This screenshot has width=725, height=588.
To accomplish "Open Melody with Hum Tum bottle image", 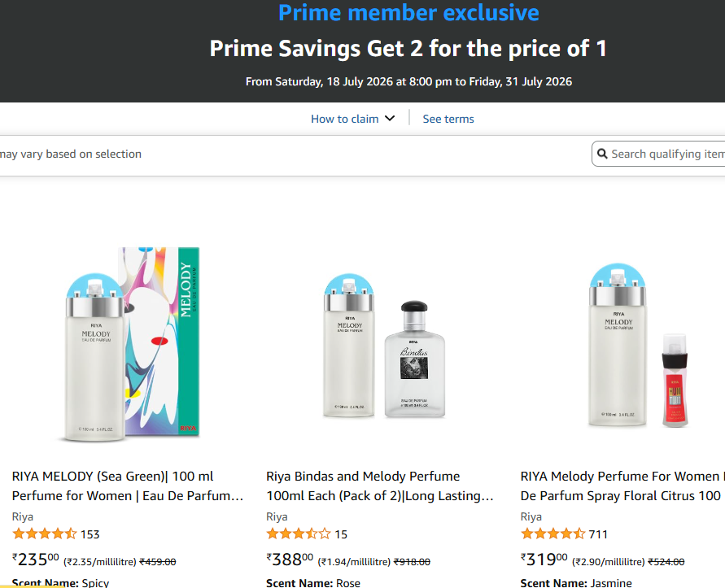I will tap(638, 346).
